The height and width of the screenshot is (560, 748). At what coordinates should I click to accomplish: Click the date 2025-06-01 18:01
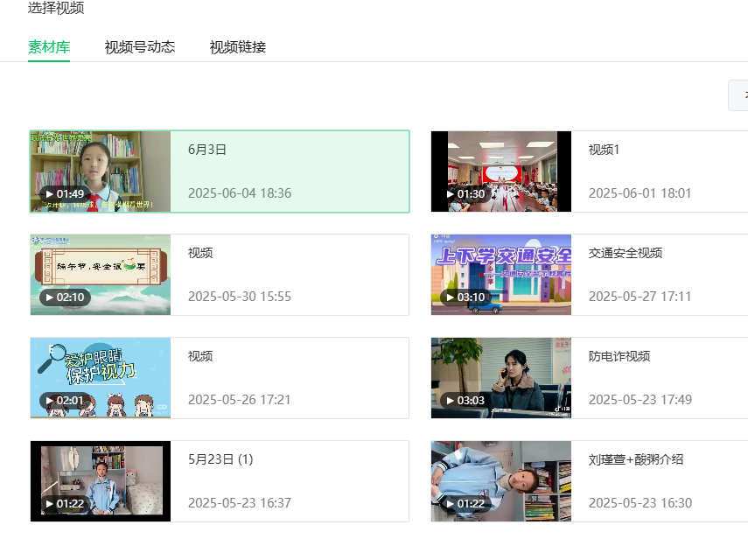click(640, 193)
